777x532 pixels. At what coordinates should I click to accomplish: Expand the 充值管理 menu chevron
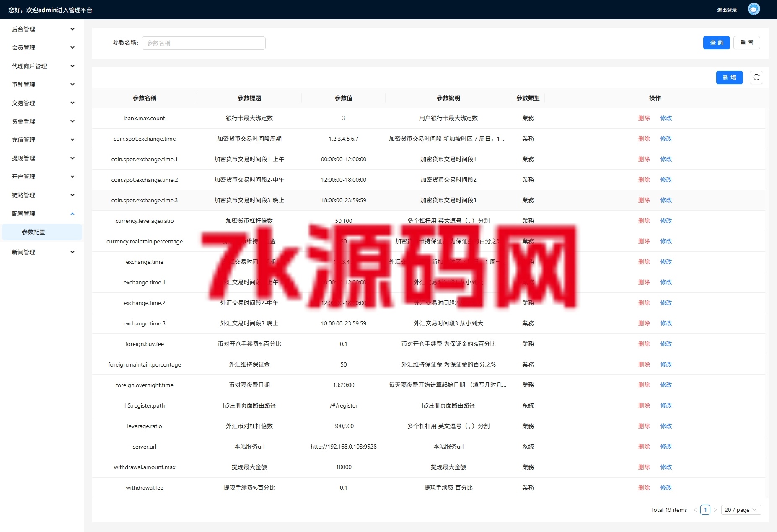tap(73, 139)
